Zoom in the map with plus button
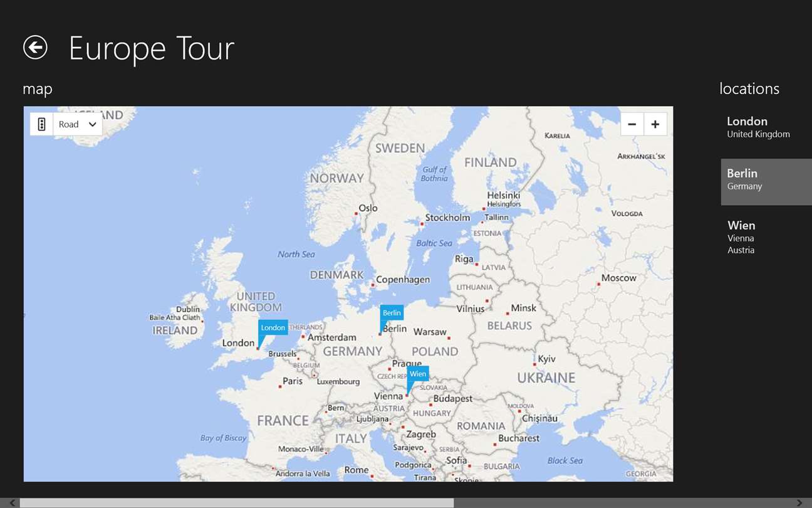The width and height of the screenshot is (812, 508). (x=655, y=124)
